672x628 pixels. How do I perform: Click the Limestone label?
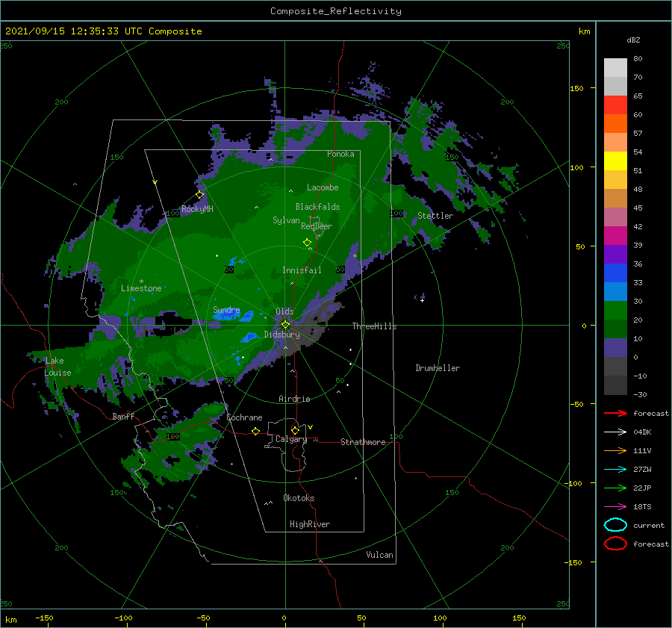141,288
